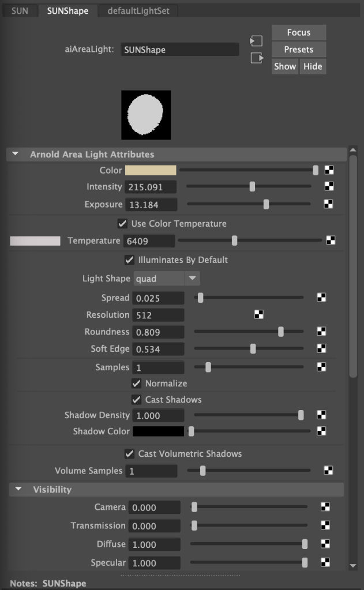The width and height of the screenshot is (364, 590).
Task: Click the input connection icon beside SUNShape field
Action: pyautogui.click(x=256, y=41)
